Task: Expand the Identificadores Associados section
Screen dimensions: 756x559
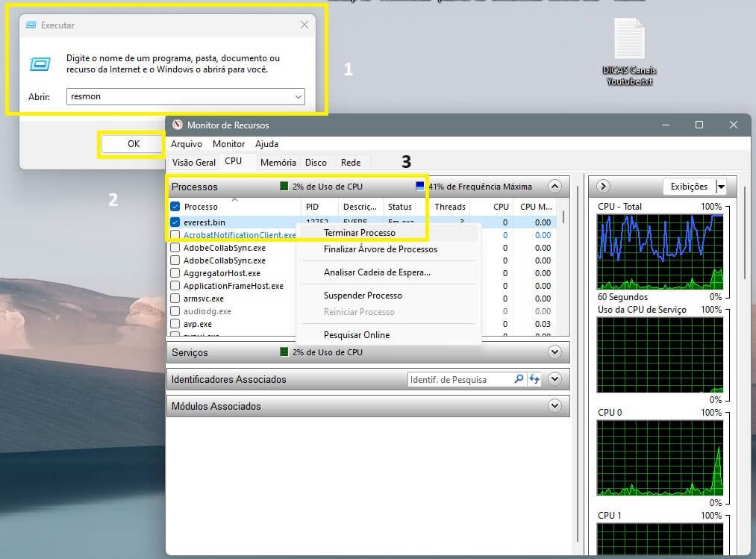Action: 555,379
